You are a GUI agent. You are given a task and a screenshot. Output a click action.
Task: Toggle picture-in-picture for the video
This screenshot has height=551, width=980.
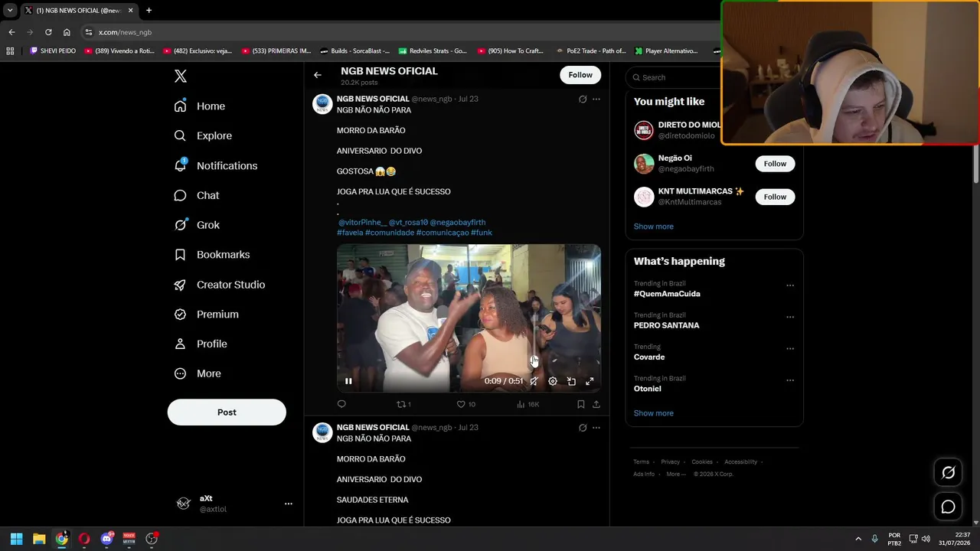tap(571, 381)
